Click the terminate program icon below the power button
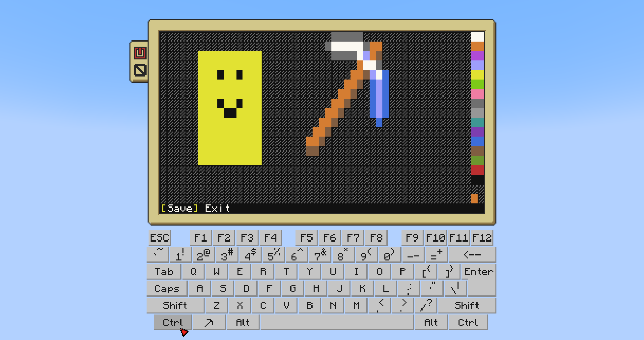644x340 pixels. tap(140, 70)
